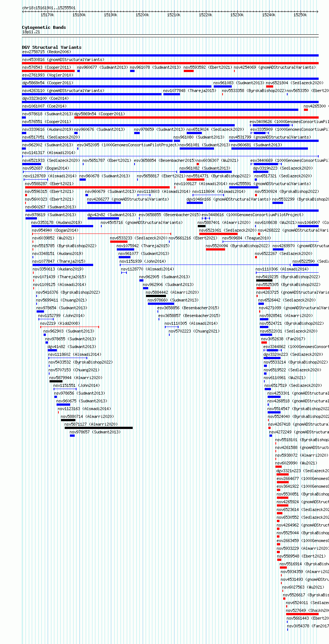Open variant nsv1151939 (John2014)

pyautogui.click(x=143, y=261)
